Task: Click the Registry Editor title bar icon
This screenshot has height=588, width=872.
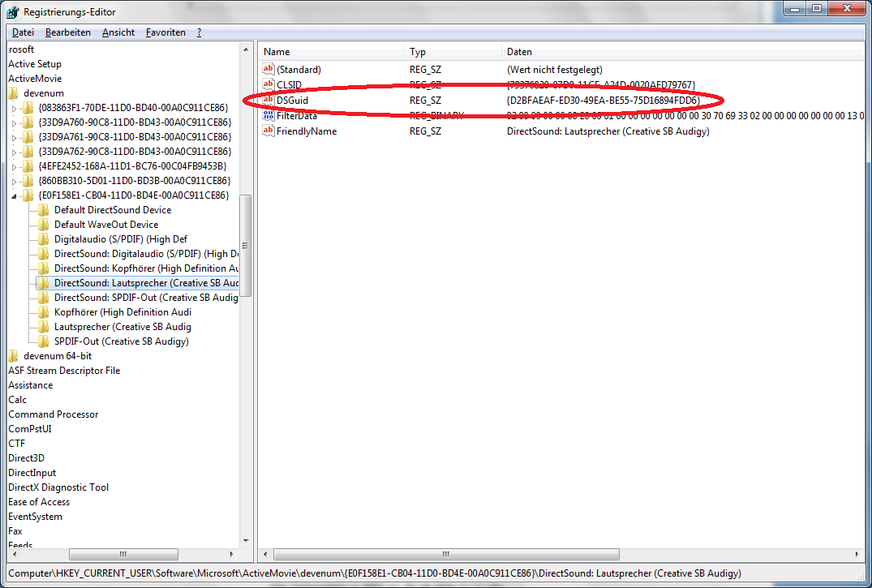Action: (12, 11)
